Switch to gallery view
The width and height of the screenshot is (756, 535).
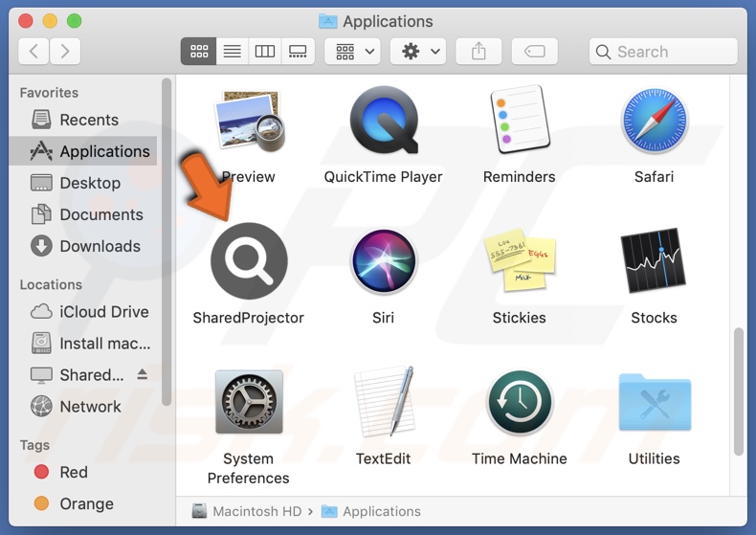pos(298,51)
